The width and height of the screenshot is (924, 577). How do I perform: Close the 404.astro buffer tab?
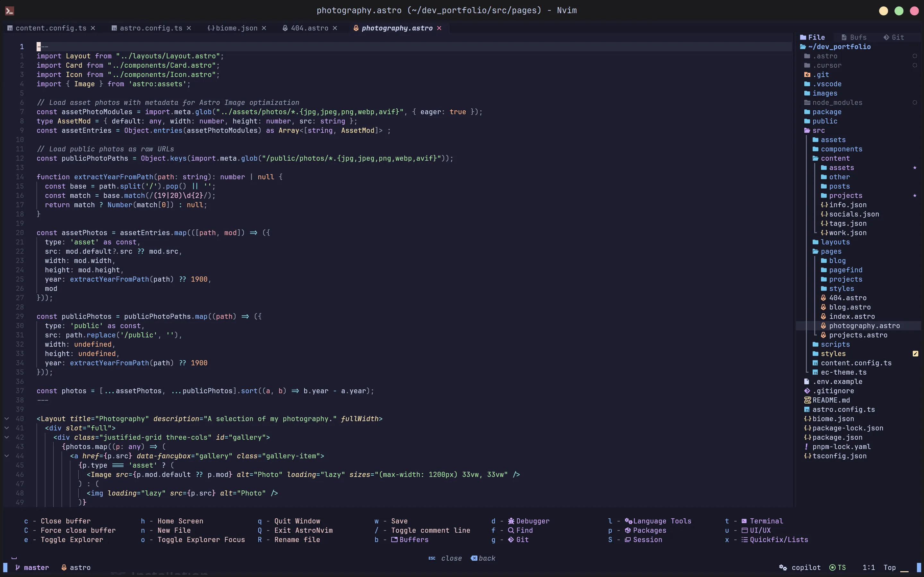tap(335, 28)
